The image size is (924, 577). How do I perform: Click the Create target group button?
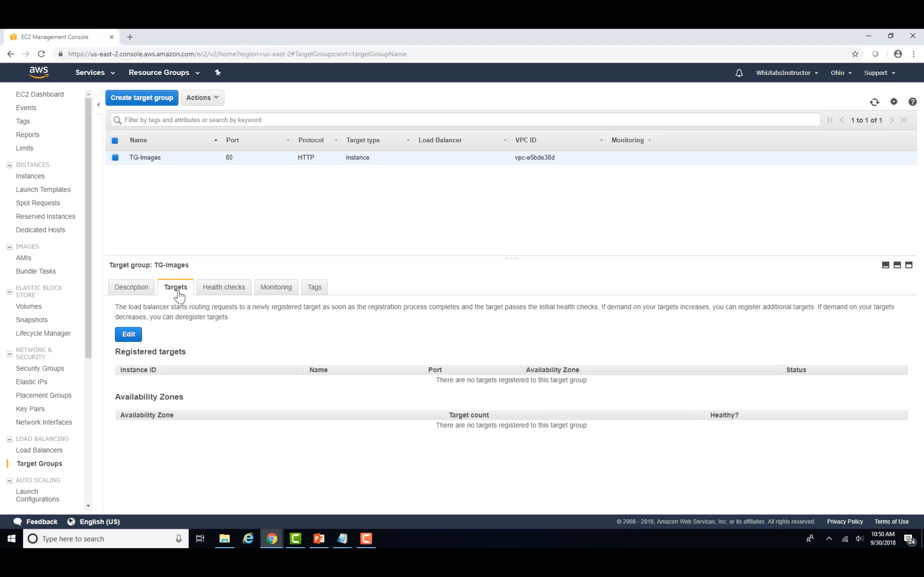pos(142,98)
